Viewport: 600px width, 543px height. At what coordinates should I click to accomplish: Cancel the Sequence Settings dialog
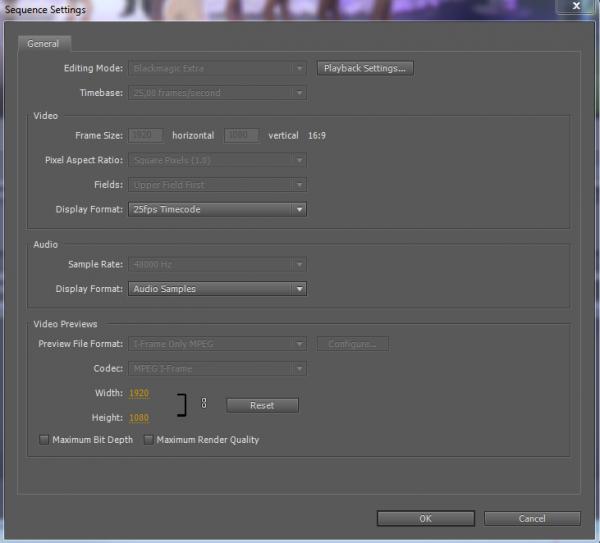point(532,518)
